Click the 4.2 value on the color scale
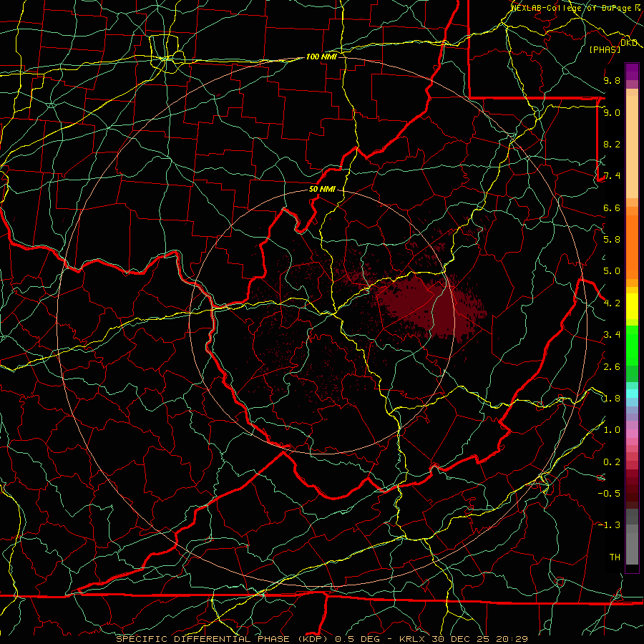644x644 pixels. click(612, 303)
